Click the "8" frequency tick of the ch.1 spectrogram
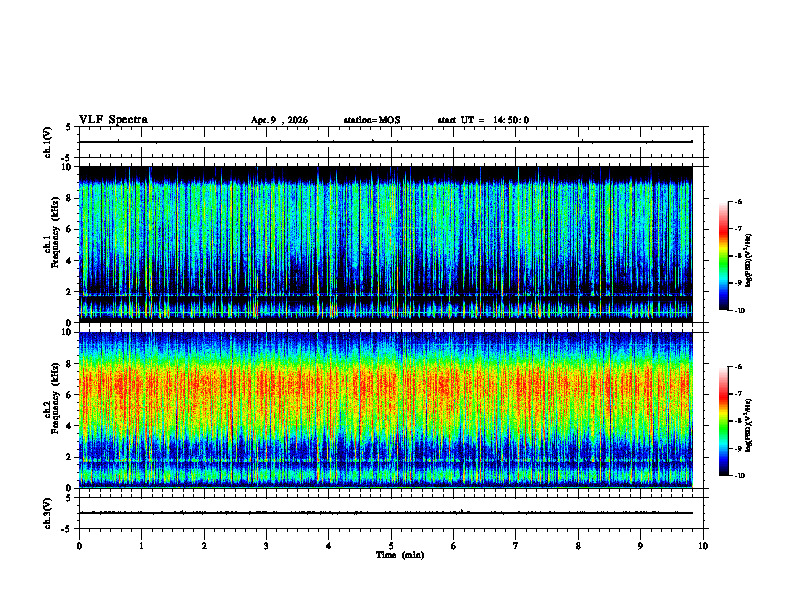792x612 pixels. point(70,198)
